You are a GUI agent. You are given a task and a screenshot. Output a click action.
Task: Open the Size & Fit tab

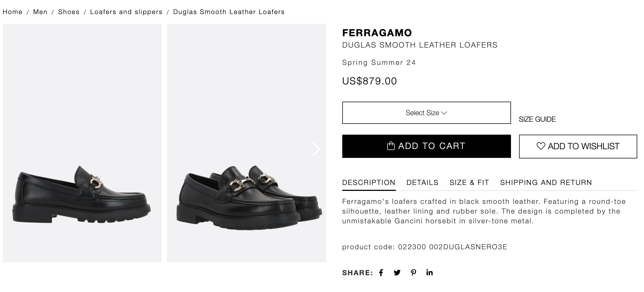pyautogui.click(x=469, y=182)
